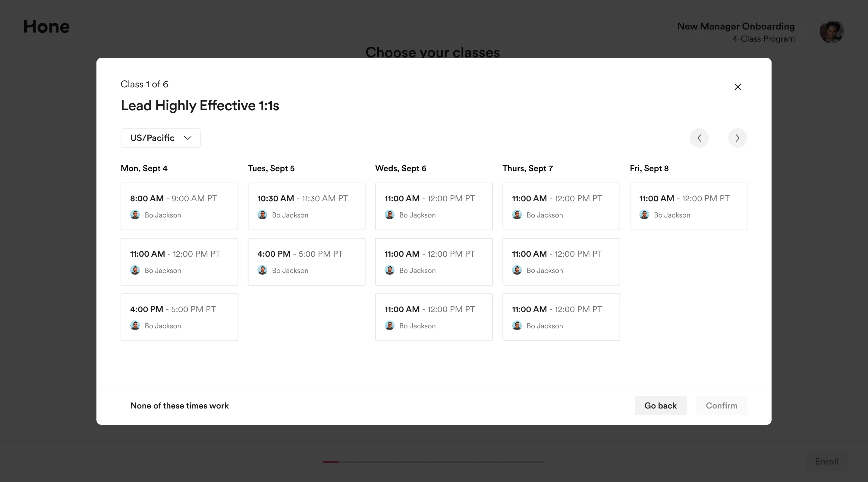Pick the Friday Sept 8 11:00 AM slot
This screenshot has width=868, height=482.
(x=688, y=206)
